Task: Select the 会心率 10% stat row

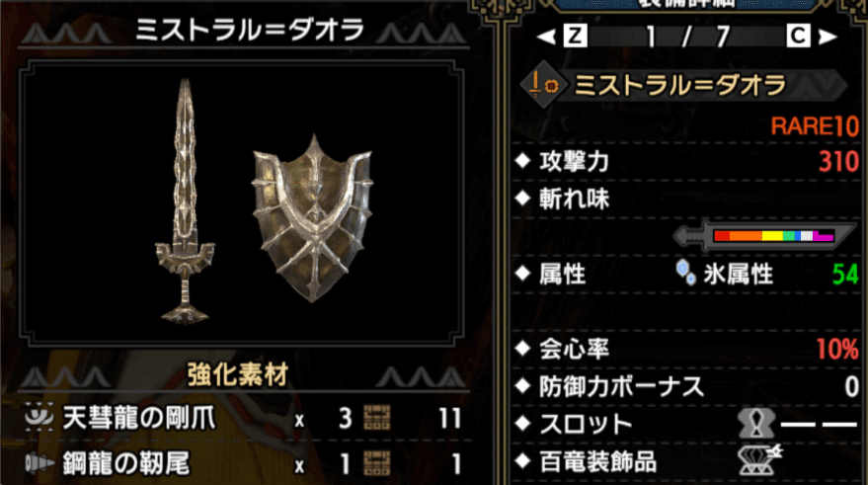Action: (x=686, y=349)
